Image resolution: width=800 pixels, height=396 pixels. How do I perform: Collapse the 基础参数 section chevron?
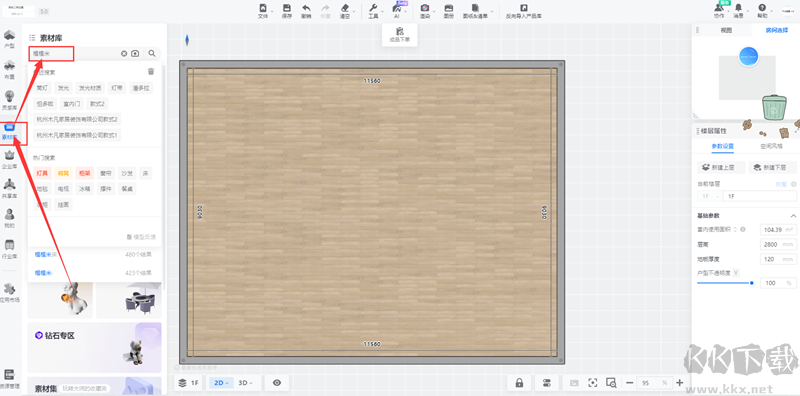coord(793,215)
